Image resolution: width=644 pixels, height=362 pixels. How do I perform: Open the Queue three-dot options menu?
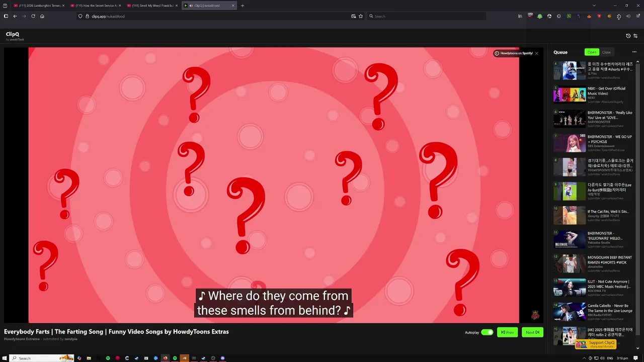coord(634,52)
